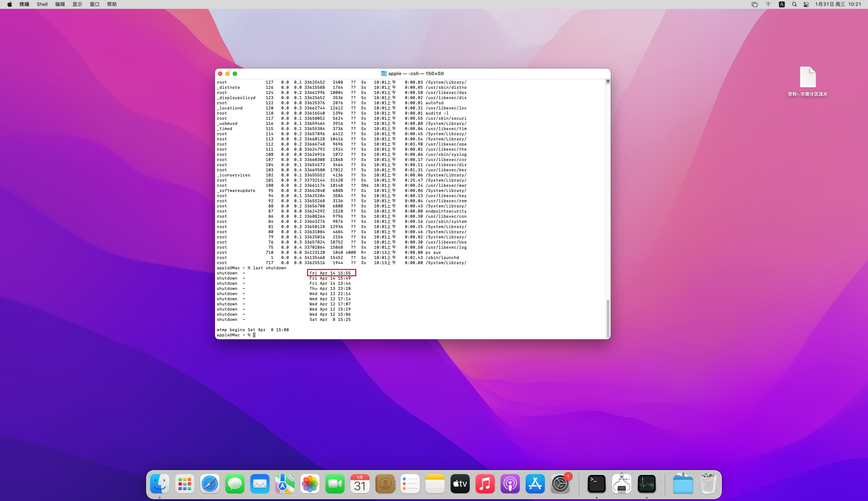Open System Information icon in Dock
Screen dimensions: 868x501
point(622,484)
